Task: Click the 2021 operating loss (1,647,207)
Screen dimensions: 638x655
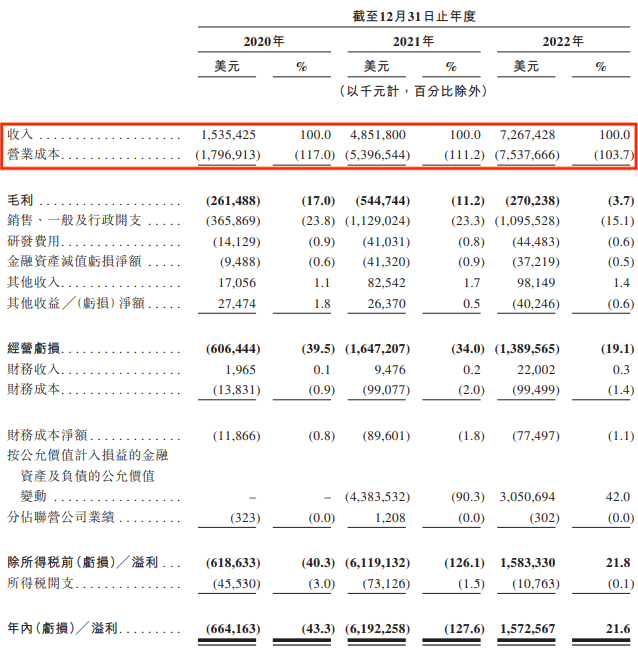Action: point(376,348)
